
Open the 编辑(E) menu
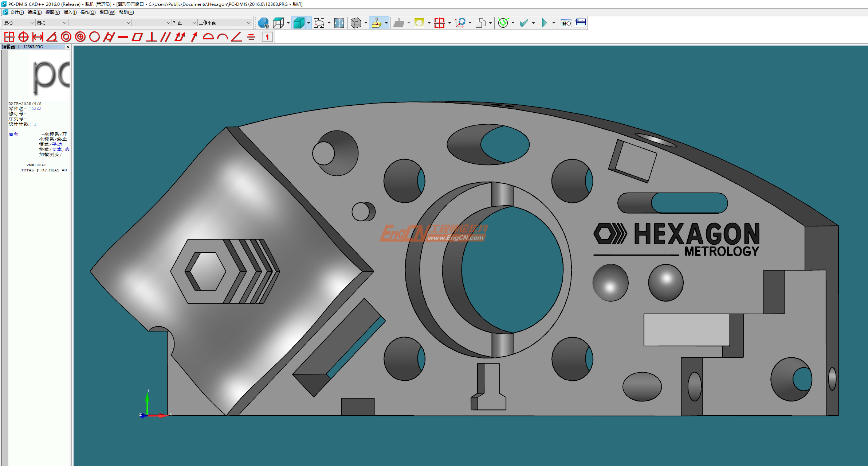pyautogui.click(x=35, y=12)
